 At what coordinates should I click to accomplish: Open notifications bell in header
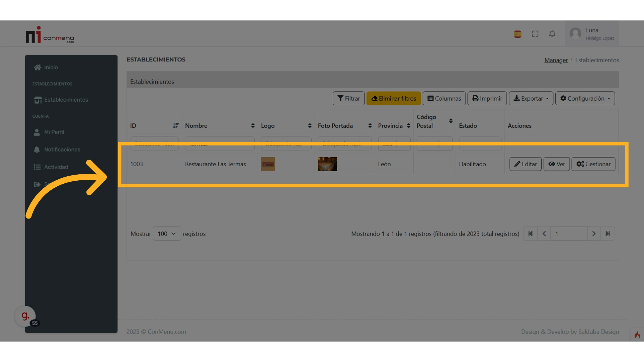[552, 34]
